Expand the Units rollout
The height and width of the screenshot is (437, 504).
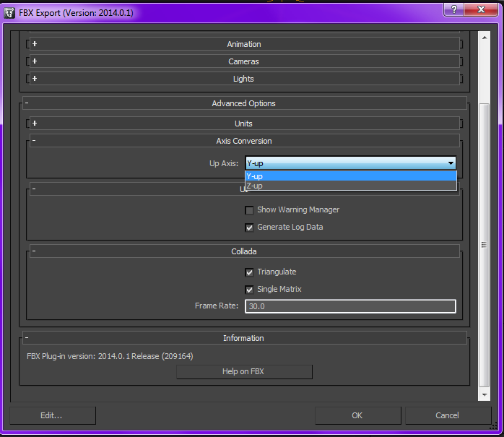(244, 124)
